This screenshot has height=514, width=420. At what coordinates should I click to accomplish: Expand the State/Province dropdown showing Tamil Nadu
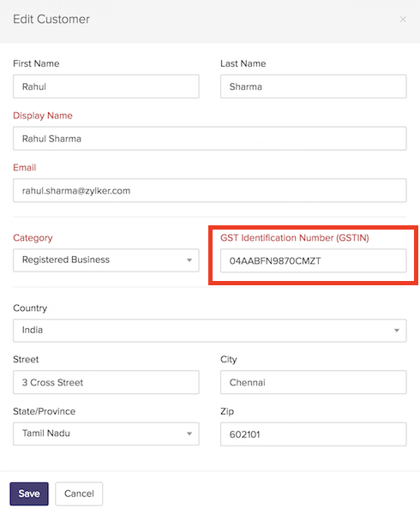(x=106, y=433)
